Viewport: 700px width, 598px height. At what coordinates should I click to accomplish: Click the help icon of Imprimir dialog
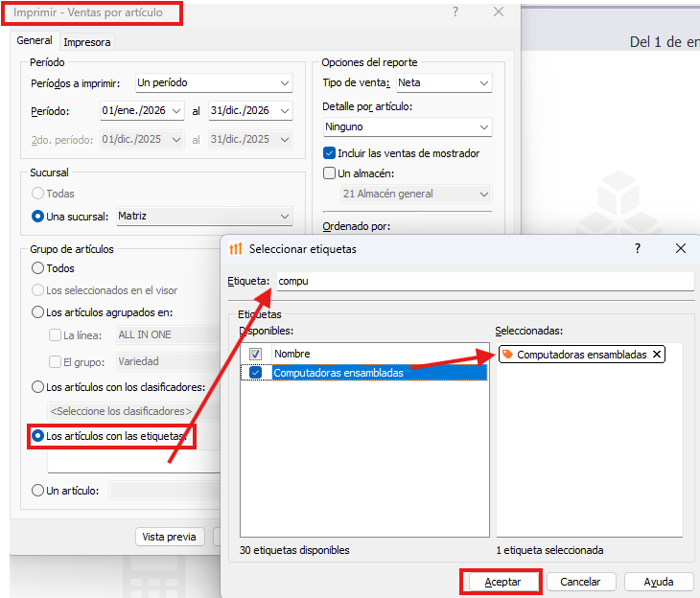click(455, 12)
